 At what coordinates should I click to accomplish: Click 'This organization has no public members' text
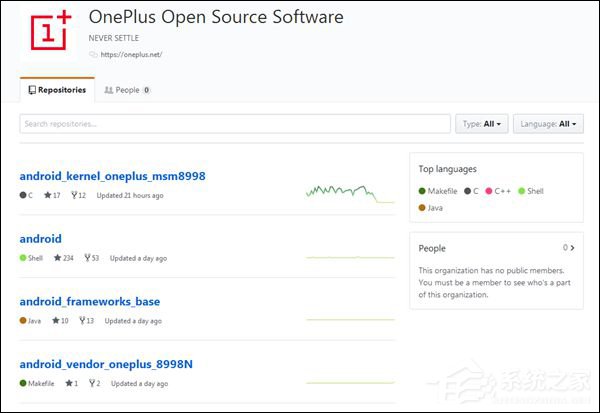click(x=491, y=271)
